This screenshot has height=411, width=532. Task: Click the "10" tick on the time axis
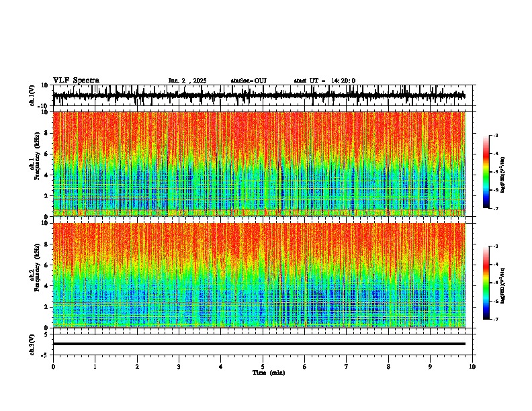(472, 367)
